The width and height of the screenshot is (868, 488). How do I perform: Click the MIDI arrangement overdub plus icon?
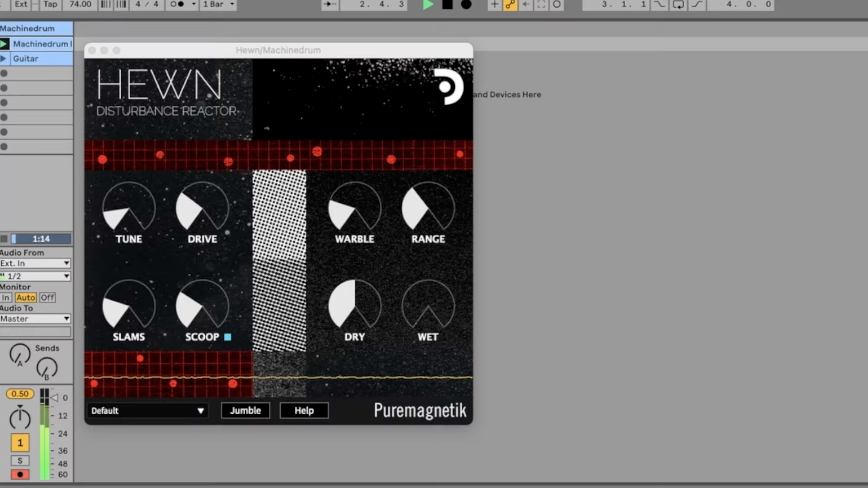pos(495,5)
